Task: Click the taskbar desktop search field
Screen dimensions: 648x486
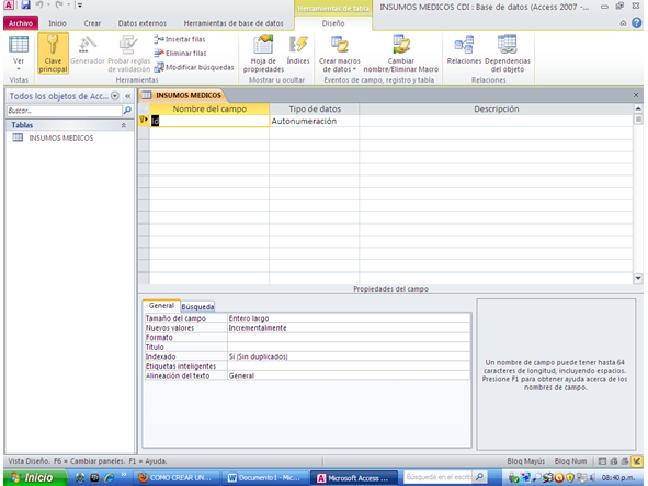Action: click(439, 477)
